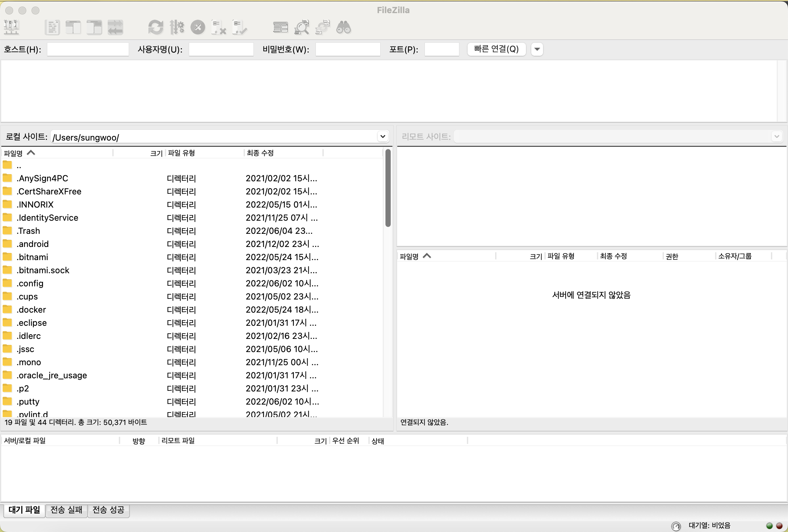Toggle the message log display icon
The image size is (788, 532).
point(52,27)
